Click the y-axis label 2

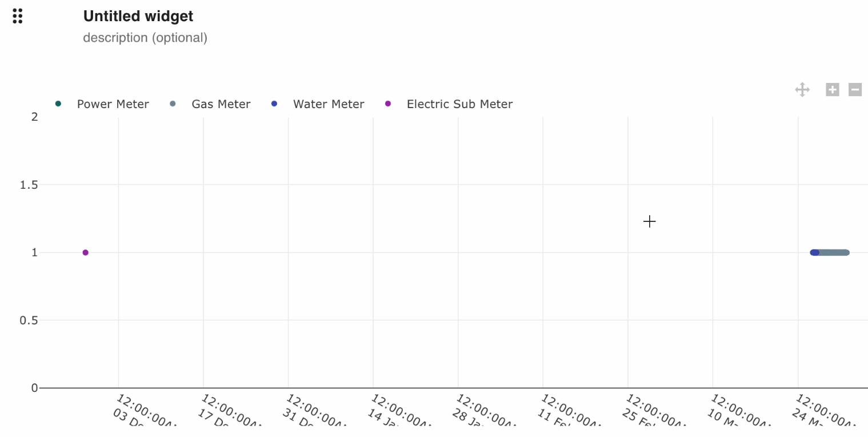pos(34,117)
